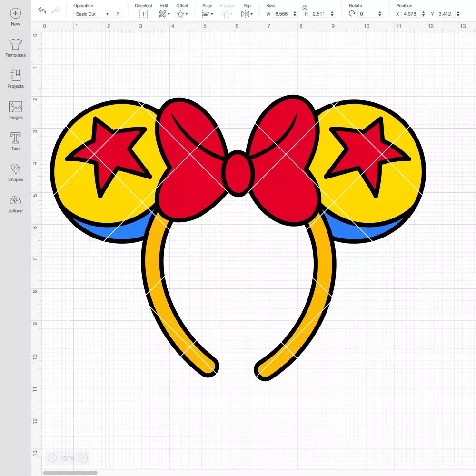Open the Images library
The width and height of the screenshot is (476, 476).
pyautogui.click(x=16, y=110)
